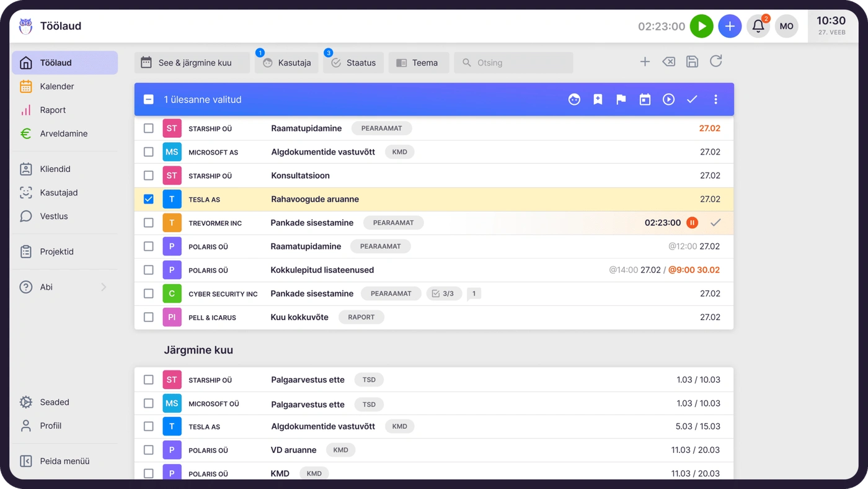The height and width of the screenshot is (489, 868).
Task: Start the timer with green play button
Action: [x=702, y=26]
